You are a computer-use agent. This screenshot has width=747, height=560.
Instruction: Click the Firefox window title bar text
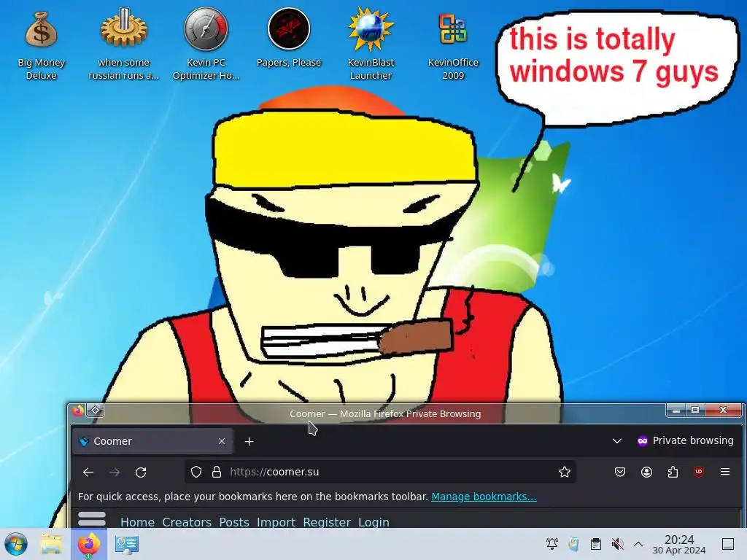385,414
